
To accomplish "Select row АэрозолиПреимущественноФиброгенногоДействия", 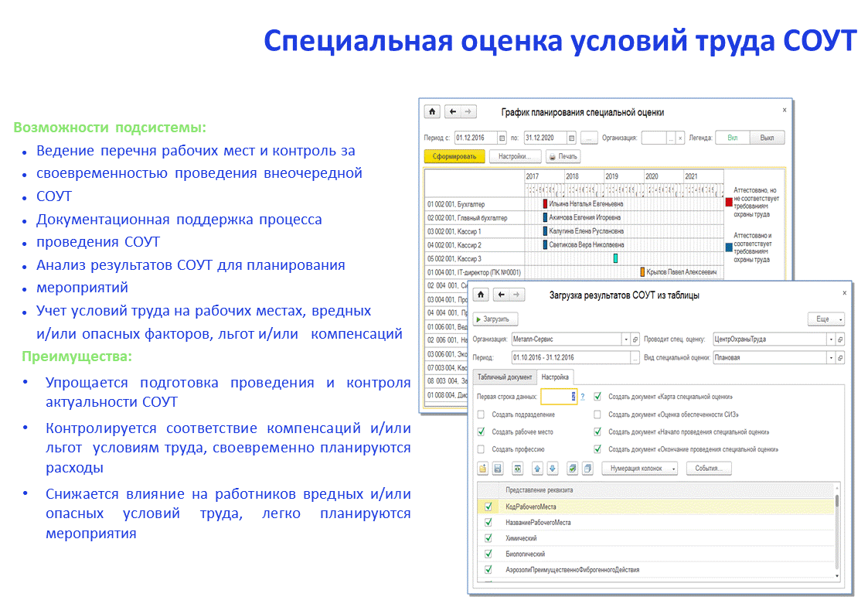I will (656, 569).
